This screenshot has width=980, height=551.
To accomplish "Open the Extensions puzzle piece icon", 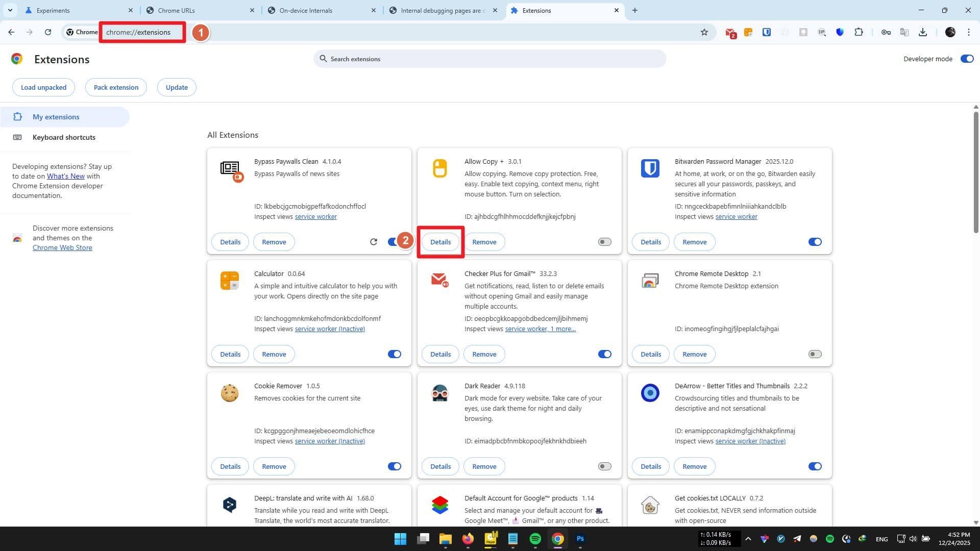I will tap(859, 32).
